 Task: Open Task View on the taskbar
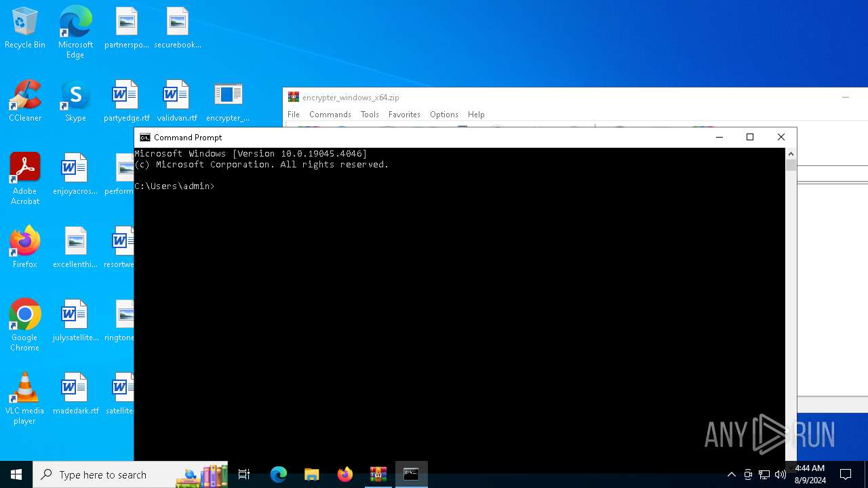click(244, 474)
